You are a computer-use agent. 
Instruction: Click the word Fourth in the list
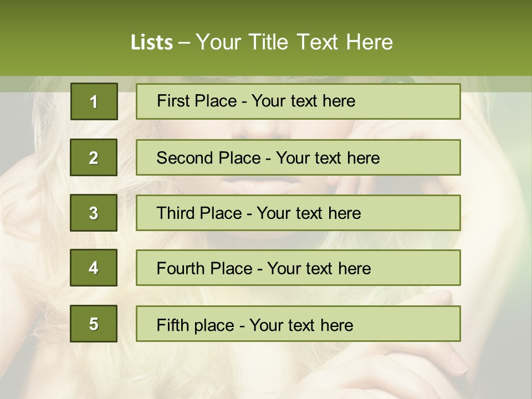point(180,268)
